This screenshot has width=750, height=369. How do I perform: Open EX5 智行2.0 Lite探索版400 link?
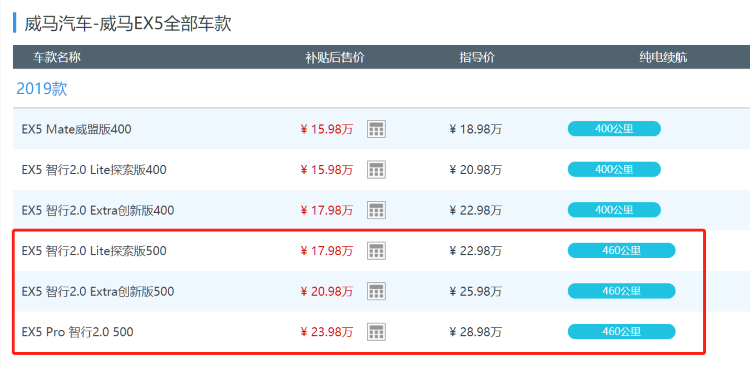tap(94, 170)
